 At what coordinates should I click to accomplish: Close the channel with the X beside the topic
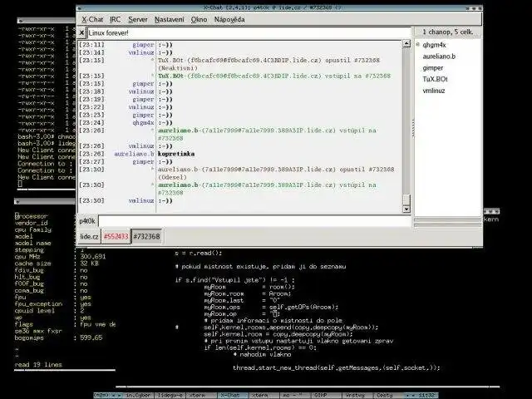[81, 33]
